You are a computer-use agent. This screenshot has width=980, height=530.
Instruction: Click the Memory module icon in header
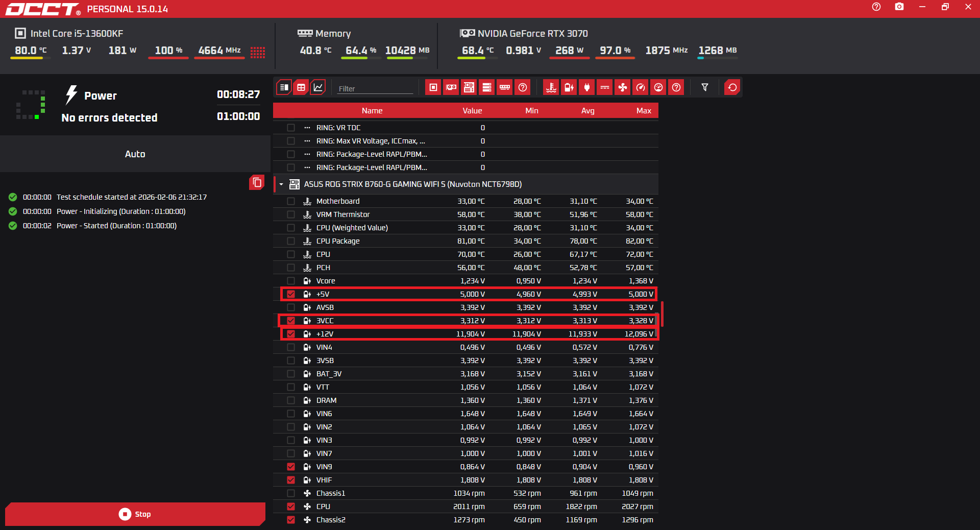[305, 33]
